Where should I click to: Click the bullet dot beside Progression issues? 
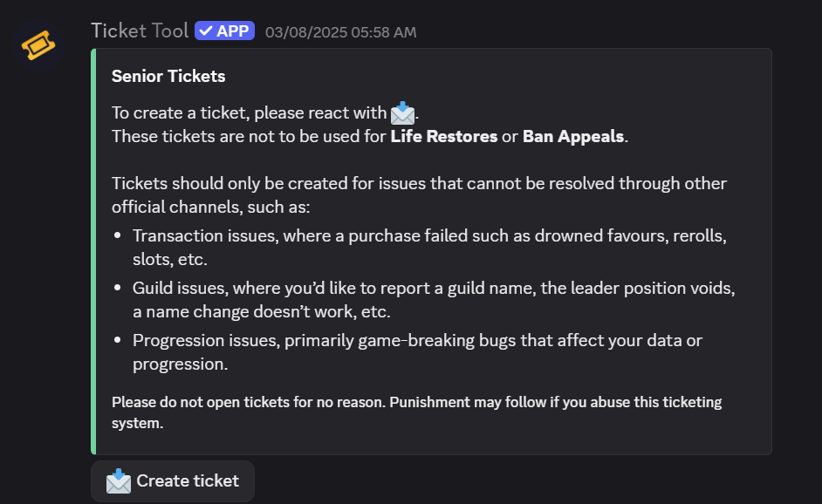[119, 341]
